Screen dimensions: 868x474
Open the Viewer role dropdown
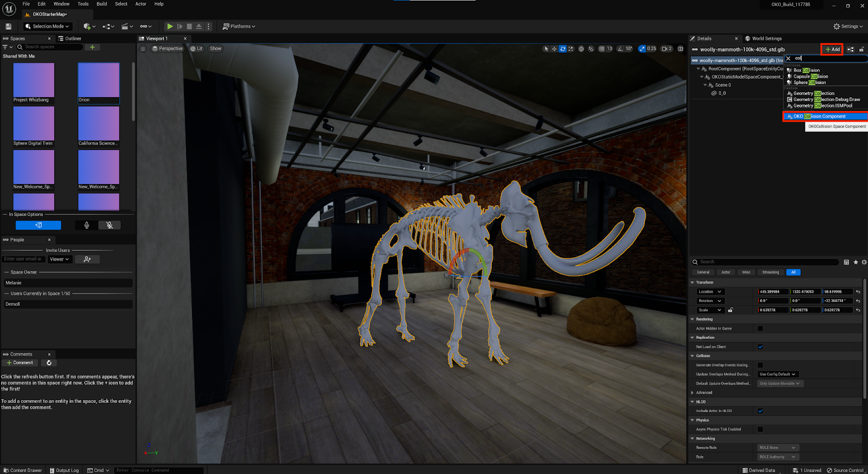click(x=59, y=260)
